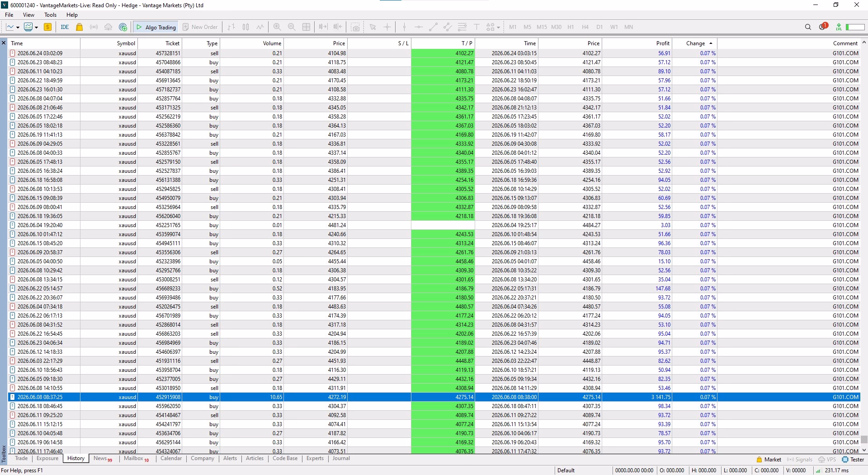Select the trendline drawing tool
This screenshot has height=475, width=868.
point(433,27)
